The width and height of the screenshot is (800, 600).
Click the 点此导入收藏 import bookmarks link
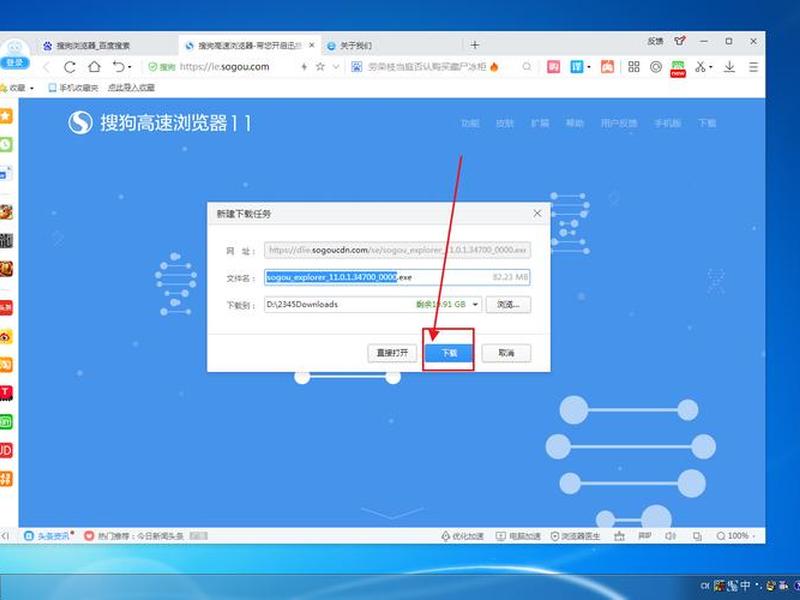tap(131, 88)
